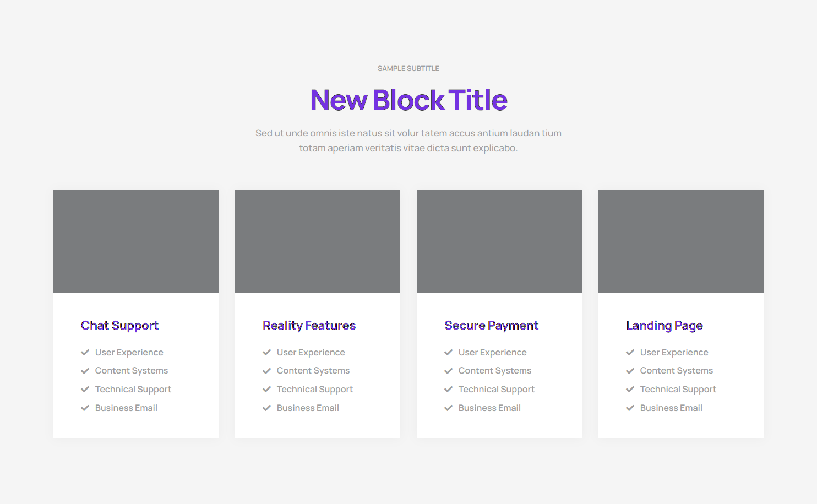The width and height of the screenshot is (817, 504).
Task: Open the Reality Features card title
Action: click(309, 326)
